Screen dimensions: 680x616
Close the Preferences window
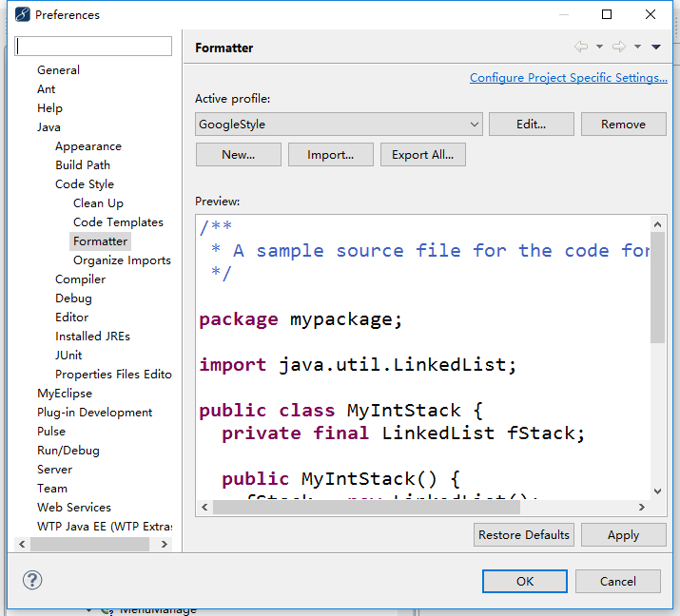pos(651,14)
